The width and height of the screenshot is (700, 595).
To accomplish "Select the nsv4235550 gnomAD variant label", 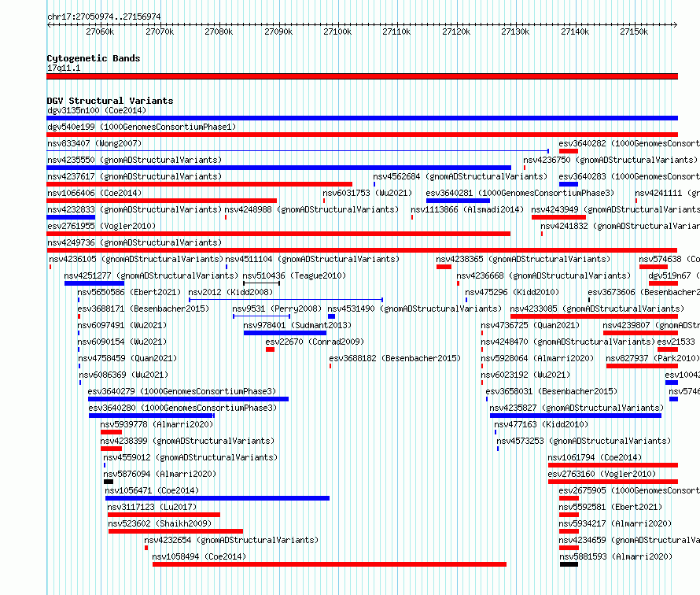I will click(134, 160).
